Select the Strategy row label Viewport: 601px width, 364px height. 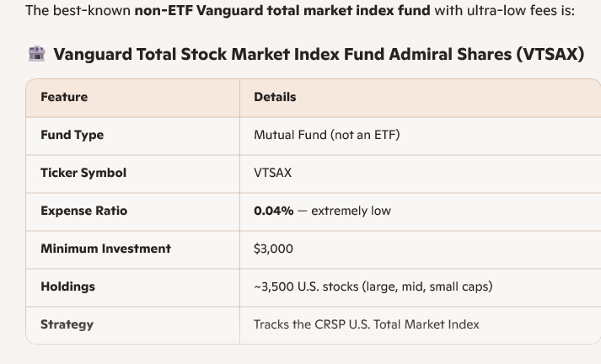[x=67, y=324]
